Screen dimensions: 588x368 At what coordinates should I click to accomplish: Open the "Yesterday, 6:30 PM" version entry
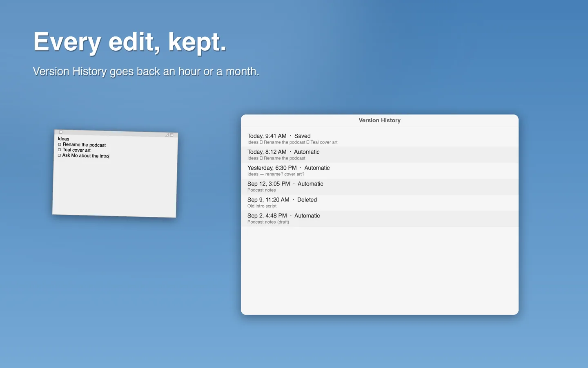[380, 171]
